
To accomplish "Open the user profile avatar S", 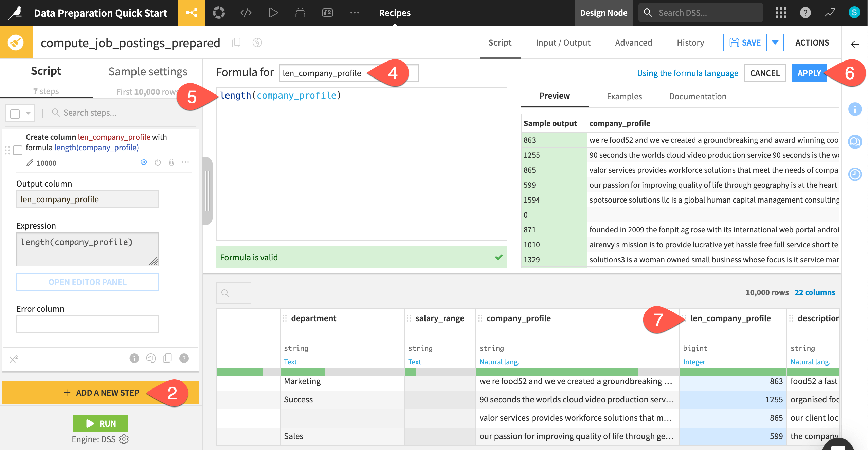I will click(854, 13).
